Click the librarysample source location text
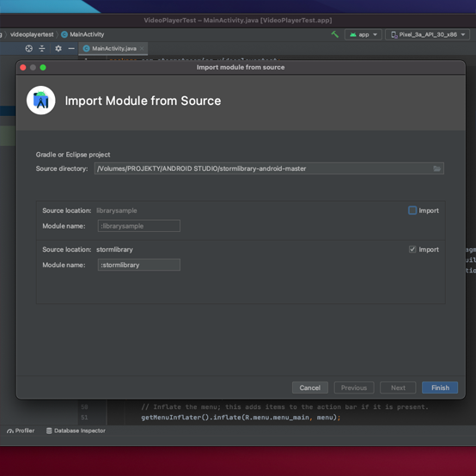 [x=117, y=211]
